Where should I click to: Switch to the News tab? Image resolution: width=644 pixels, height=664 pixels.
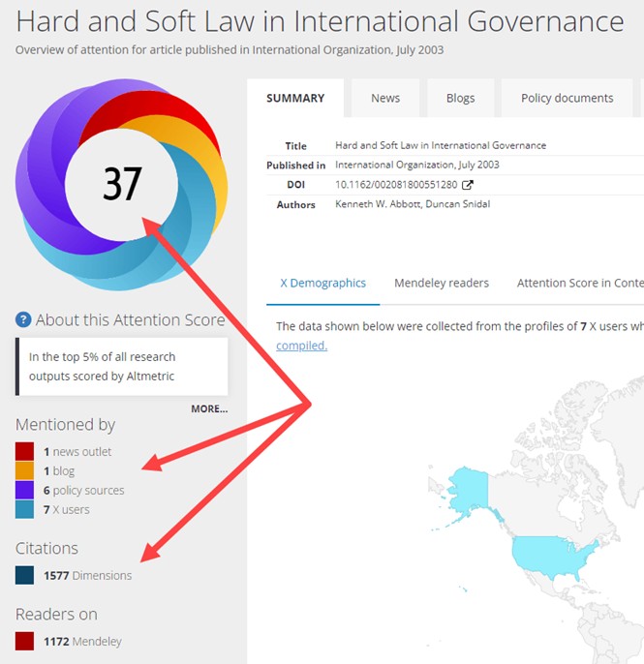coord(384,98)
